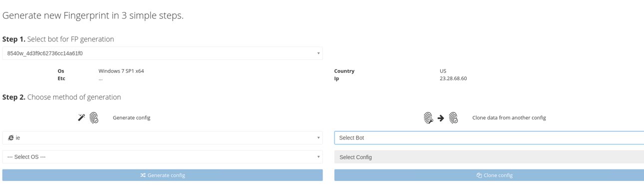Click the magic wand icon
This screenshot has height=186, width=644.
[81, 117]
